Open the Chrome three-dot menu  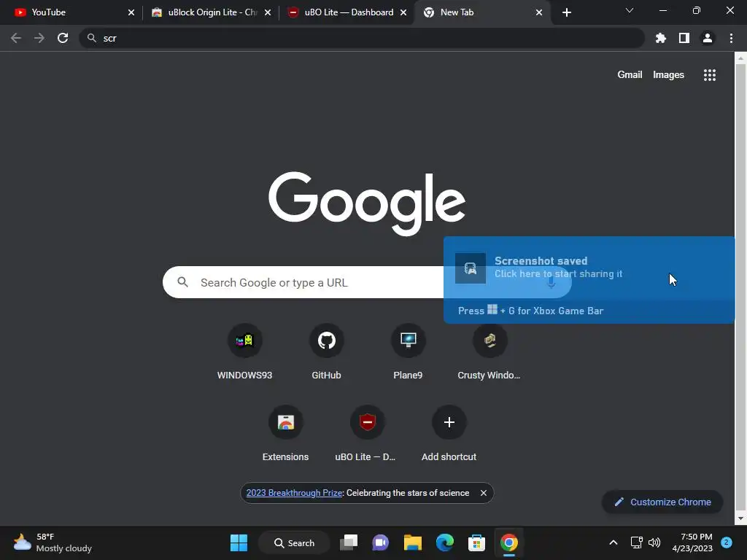pos(731,38)
